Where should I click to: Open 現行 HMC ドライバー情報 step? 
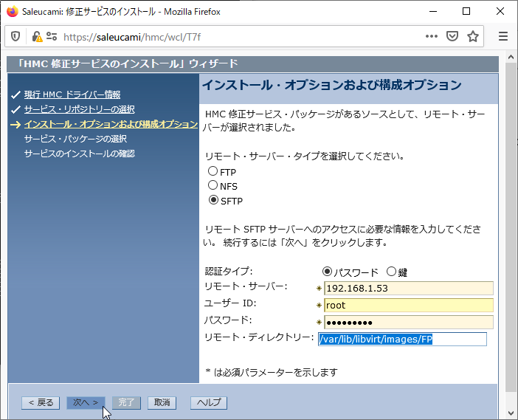pos(72,94)
